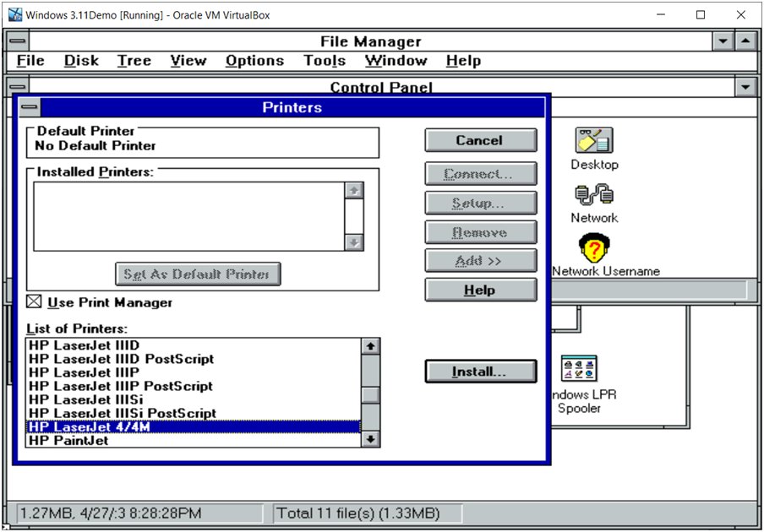Select HP LaserJet IIID PostScript entry

pos(194,359)
